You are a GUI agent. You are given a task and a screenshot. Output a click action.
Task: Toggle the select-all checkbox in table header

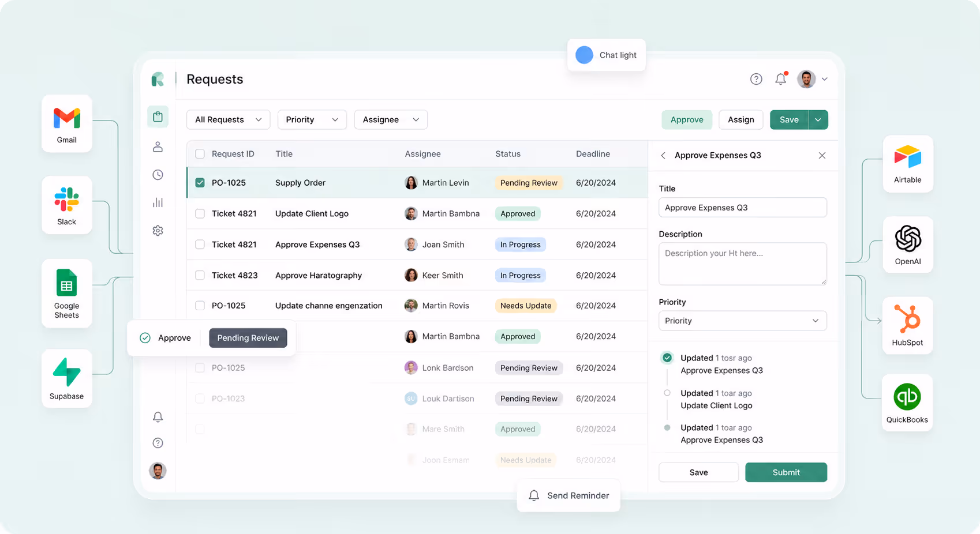pyautogui.click(x=200, y=154)
